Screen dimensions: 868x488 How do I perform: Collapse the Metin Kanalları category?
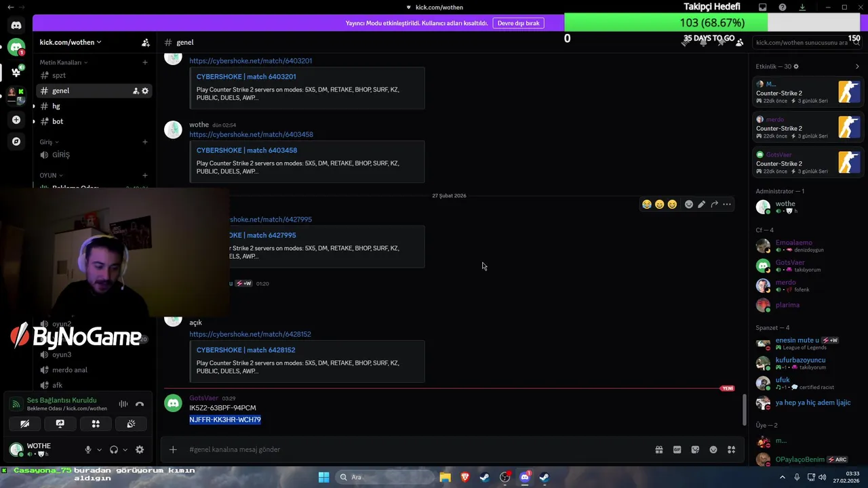(63, 62)
